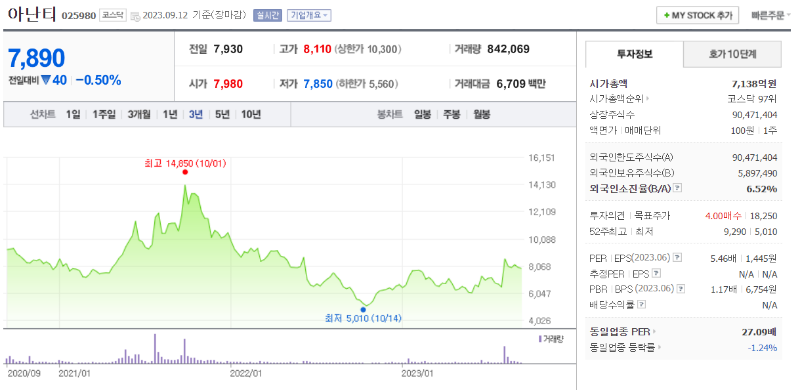The width and height of the screenshot is (800, 390).
Task: Click the 4.00매수 investment opinion
Action: [723, 216]
